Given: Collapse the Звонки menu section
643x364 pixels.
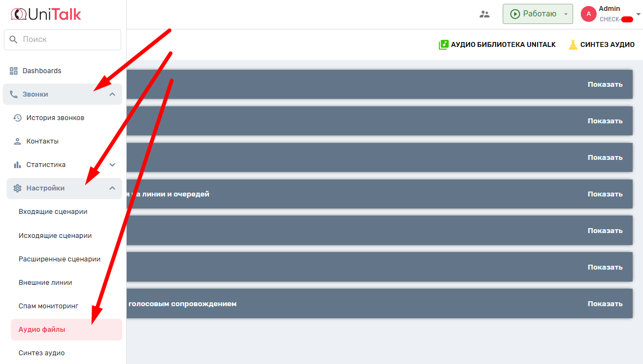Looking at the screenshot, I should [x=112, y=94].
